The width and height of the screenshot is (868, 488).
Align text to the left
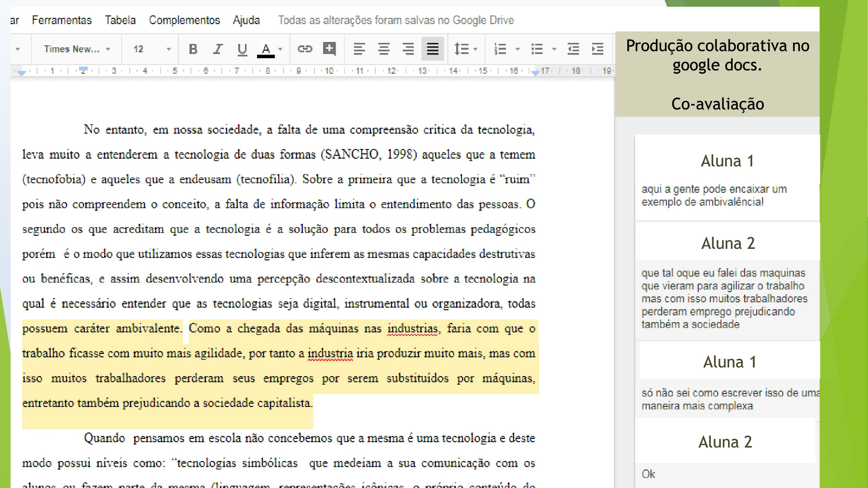[359, 49]
